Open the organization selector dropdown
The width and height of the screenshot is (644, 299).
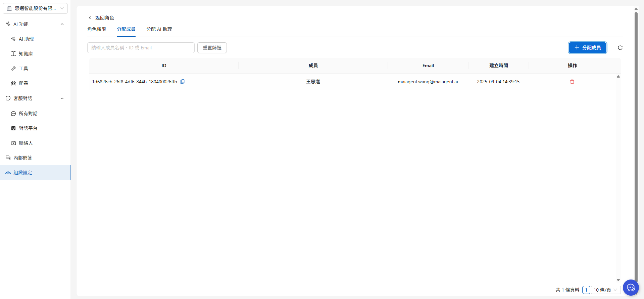[35, 8]
